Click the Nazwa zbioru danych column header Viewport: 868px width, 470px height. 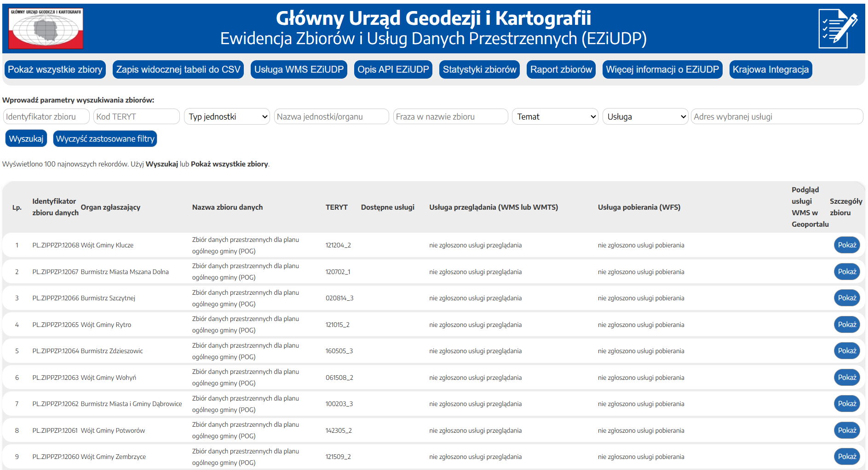pyautogui.click(x=227, y=207)
